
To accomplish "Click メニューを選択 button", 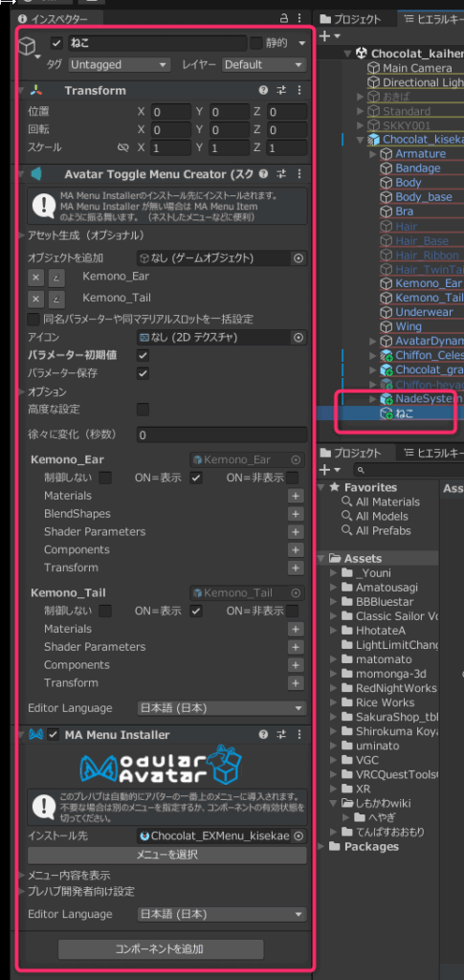I will point(166,855).
